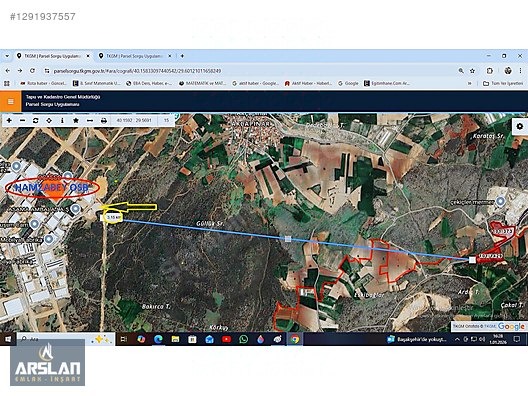The height and width of the screenshot is (396, 528).
Task: Open the map layer settings gear
Action: click(x=520, y=127)
